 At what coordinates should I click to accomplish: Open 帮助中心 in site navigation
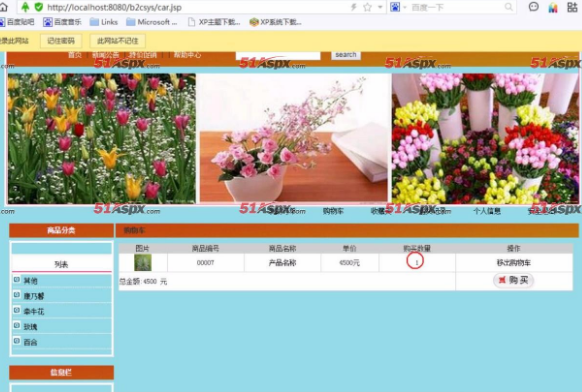[187, 55]
